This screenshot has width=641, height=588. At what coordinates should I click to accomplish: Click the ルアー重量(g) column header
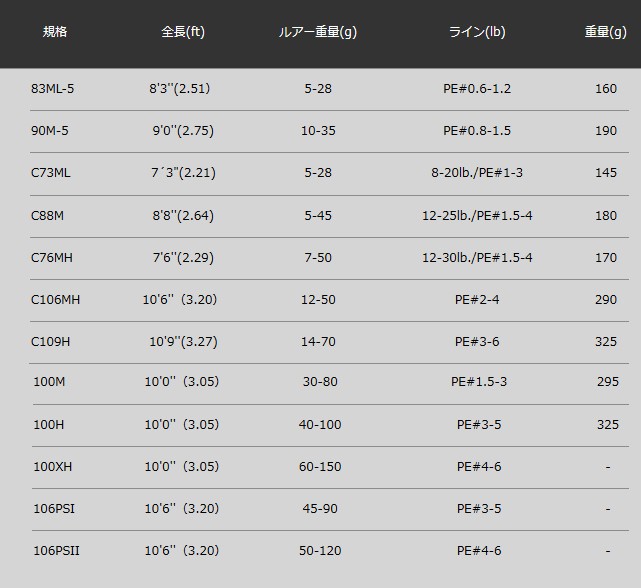click(x=318, y=31)
